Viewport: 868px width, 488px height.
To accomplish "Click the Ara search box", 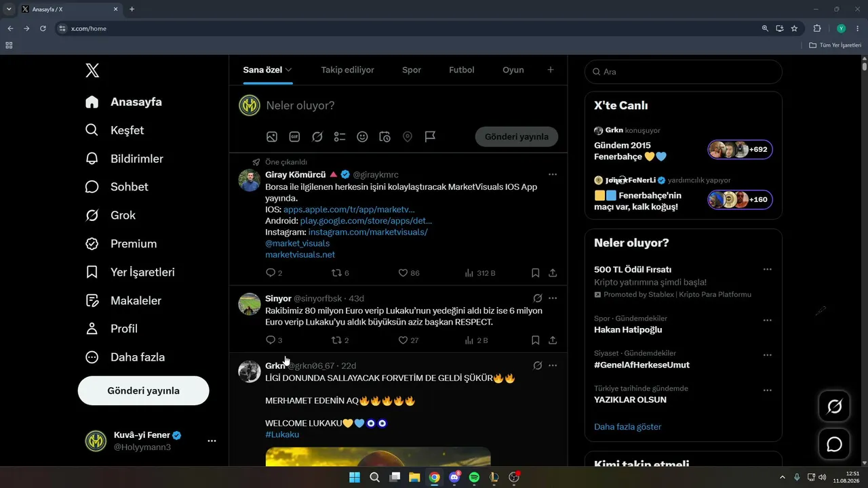I will click(684, 72).
